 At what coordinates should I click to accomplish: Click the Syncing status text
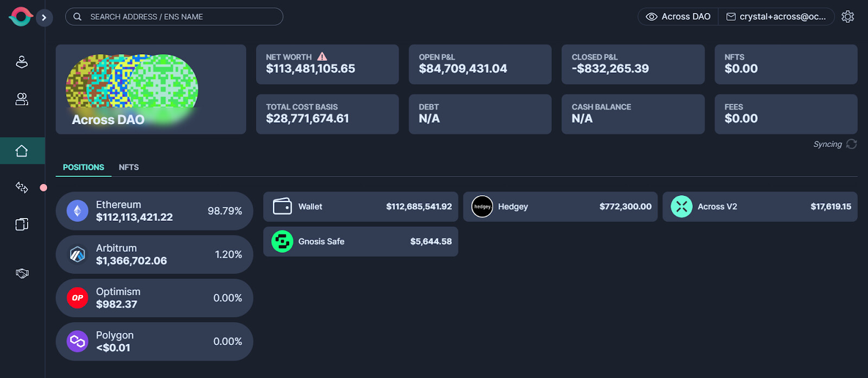(x=827, y=144)
